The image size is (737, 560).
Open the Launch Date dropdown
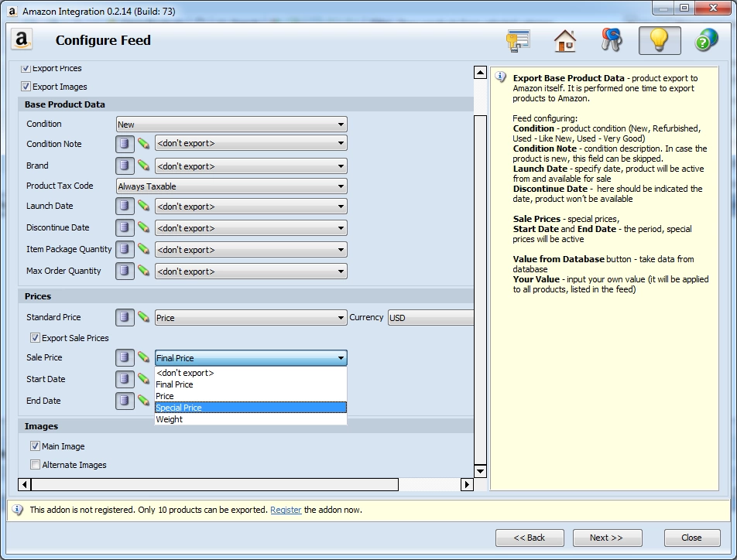[251, 207]
